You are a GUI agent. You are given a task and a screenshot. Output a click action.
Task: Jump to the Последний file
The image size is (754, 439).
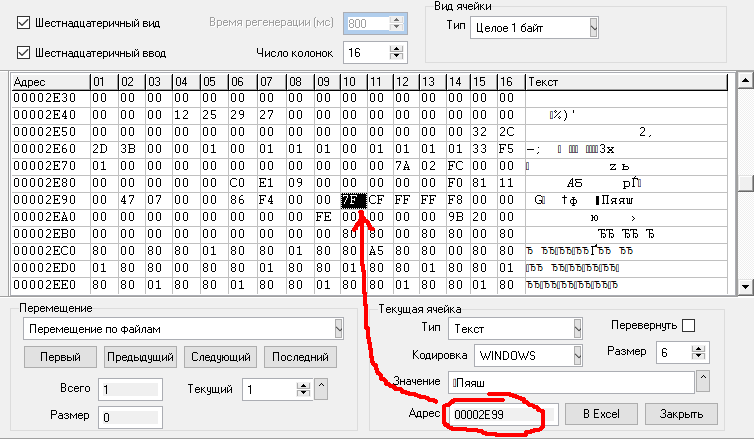pos(301,357)
